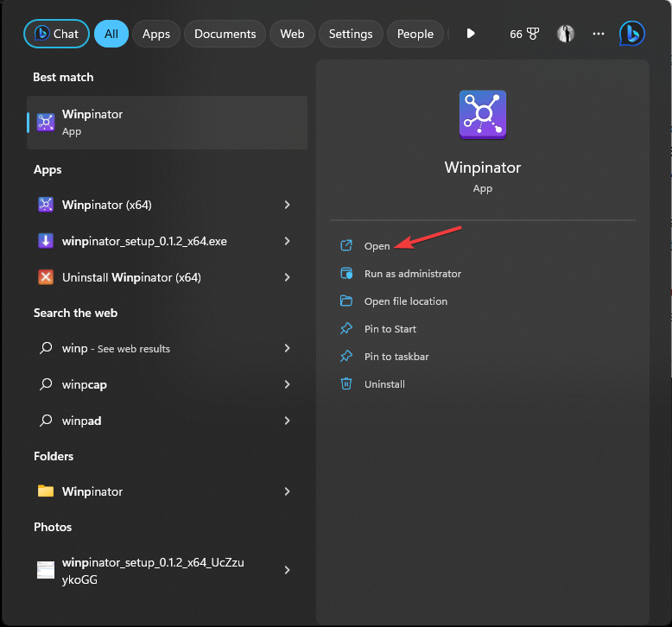This screenshot has width=672, height=627.
Task: Click the 'winpinator_setup_0.1.2_x64.exe' result text
Action: (x=144, y=241)
